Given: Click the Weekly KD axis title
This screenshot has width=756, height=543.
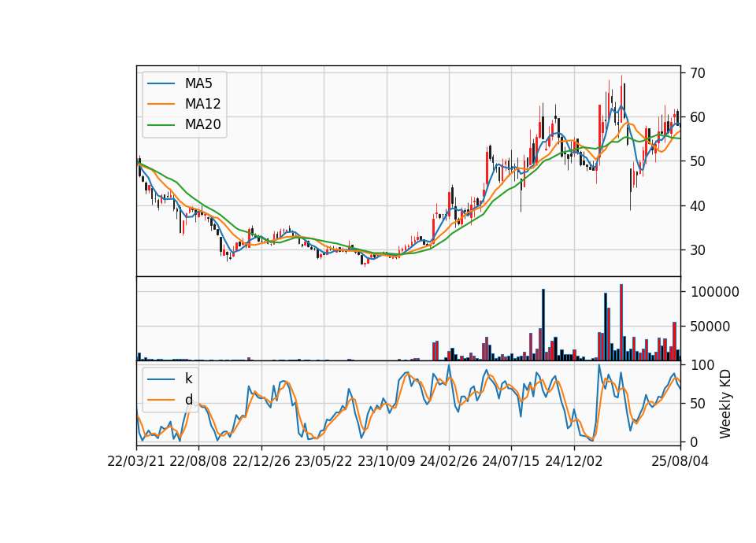Looking at the screenshot, I should [724, 404].
